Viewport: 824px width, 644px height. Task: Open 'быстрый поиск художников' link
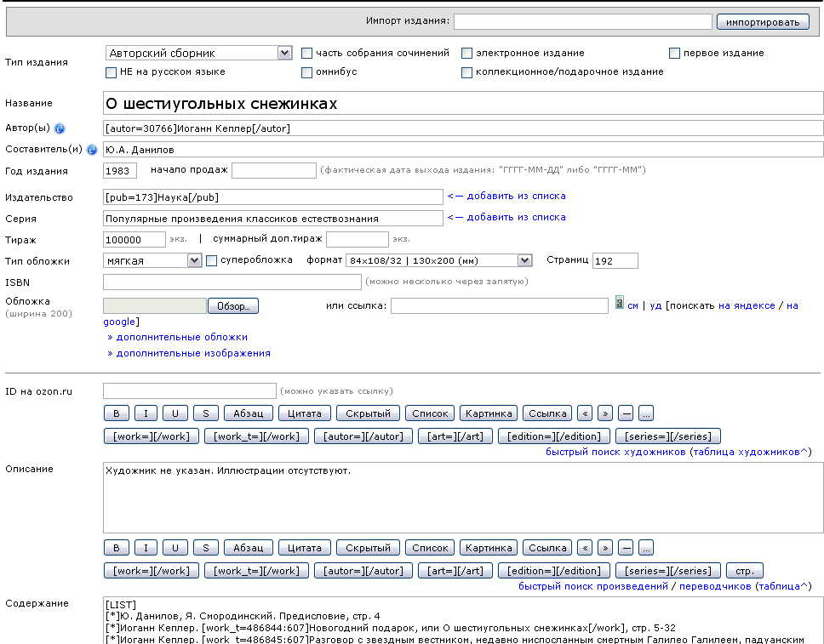tap(615, 452)
